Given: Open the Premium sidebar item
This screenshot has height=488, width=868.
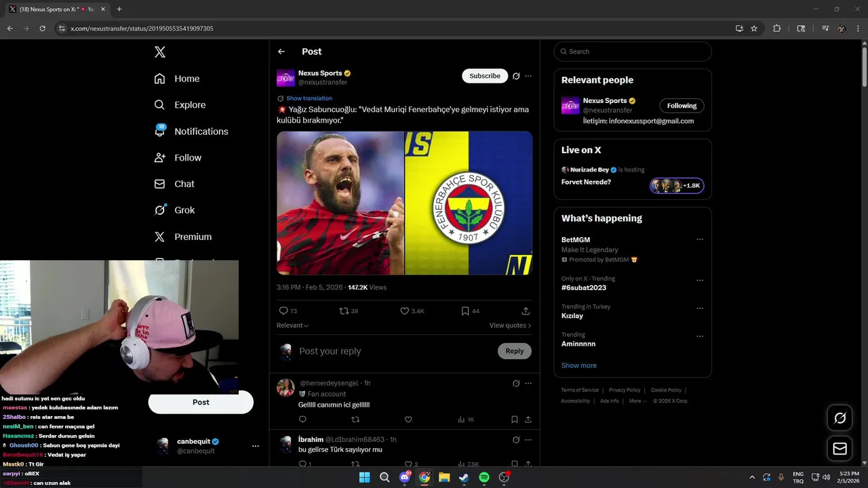Looking at the screenshot, I should [x=183, y=237].
